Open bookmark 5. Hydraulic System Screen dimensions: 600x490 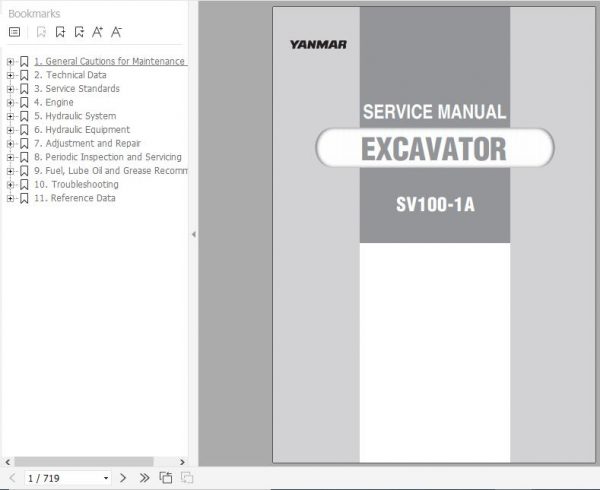(x=75, y=116)
